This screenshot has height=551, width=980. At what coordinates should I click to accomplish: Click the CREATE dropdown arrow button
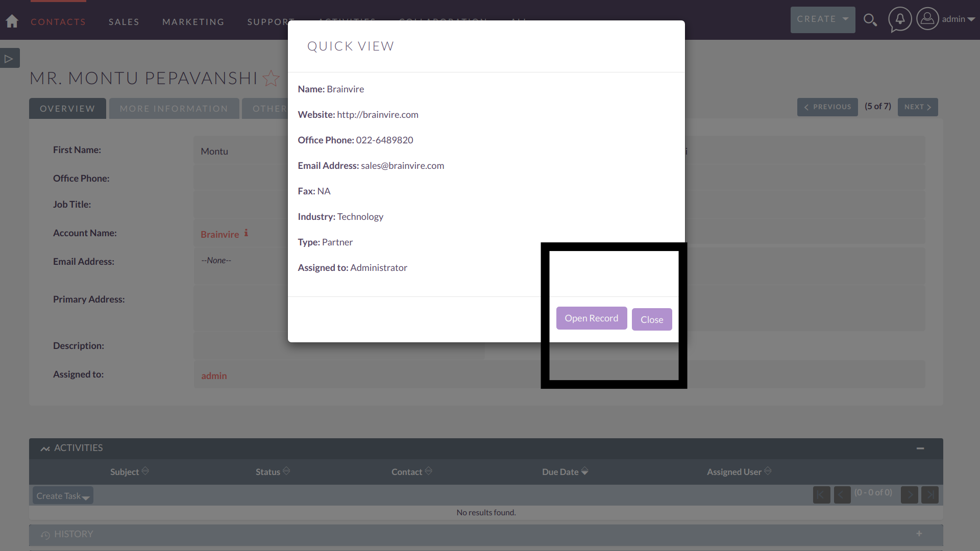(845, 19)
